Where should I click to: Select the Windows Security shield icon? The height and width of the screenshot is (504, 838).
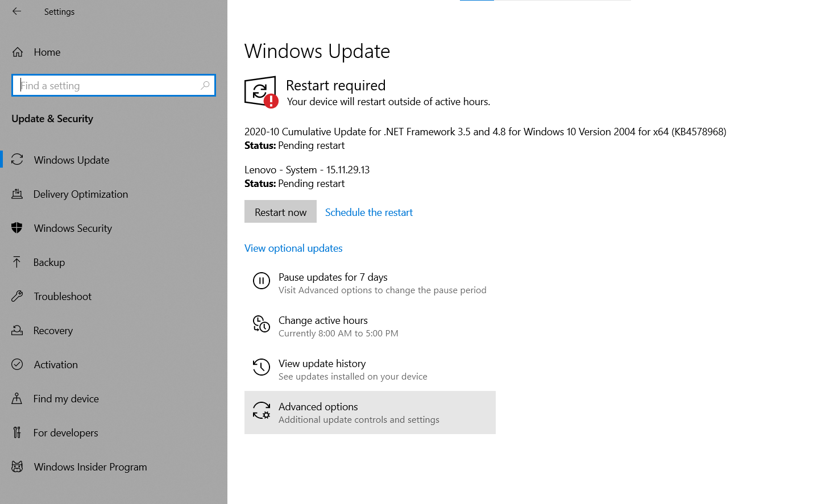point(17,228)
